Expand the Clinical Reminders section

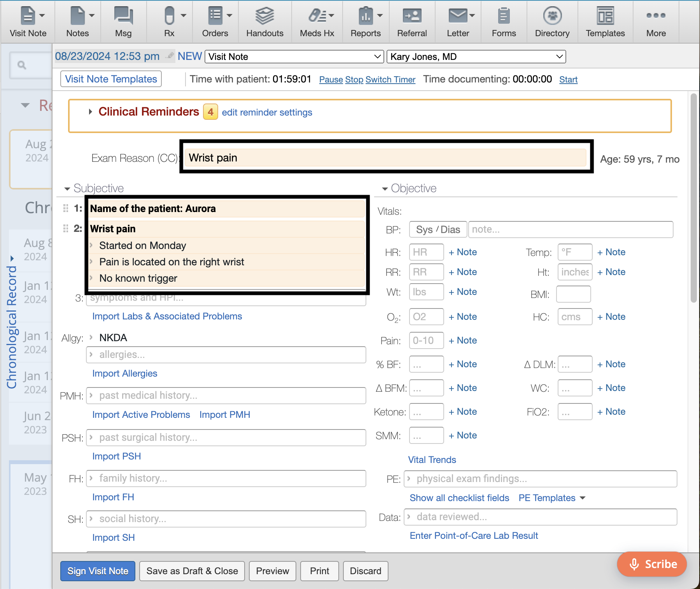tap(91, 112)
